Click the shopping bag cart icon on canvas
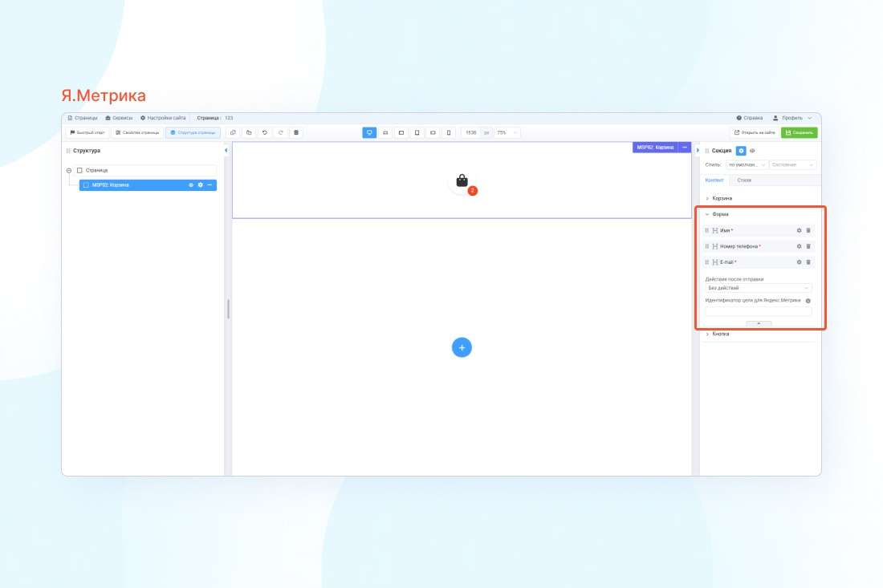This screenshot has width=883, height=588. point(462,180)
